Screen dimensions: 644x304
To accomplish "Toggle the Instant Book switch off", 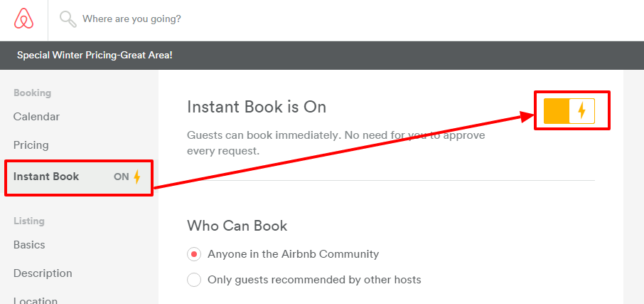I will 569,110.
